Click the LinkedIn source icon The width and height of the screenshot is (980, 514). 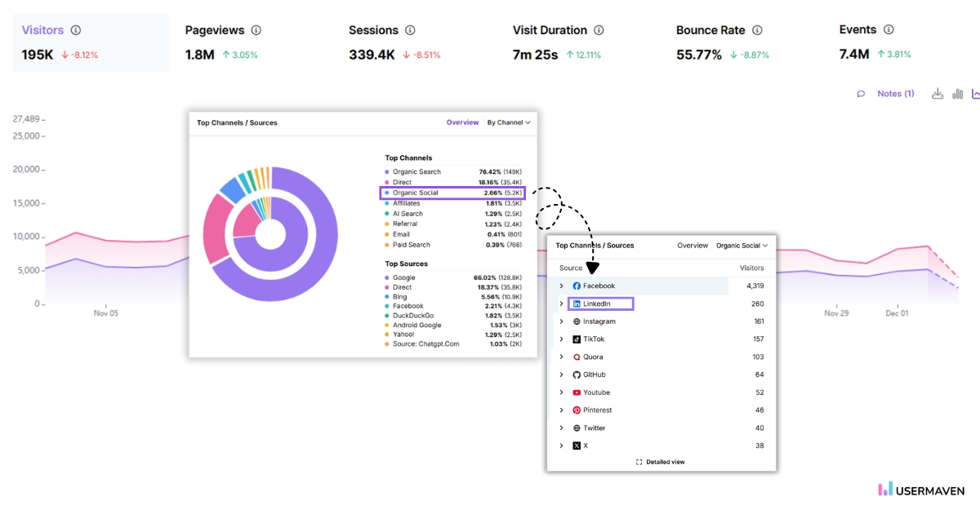coord(577,304)
